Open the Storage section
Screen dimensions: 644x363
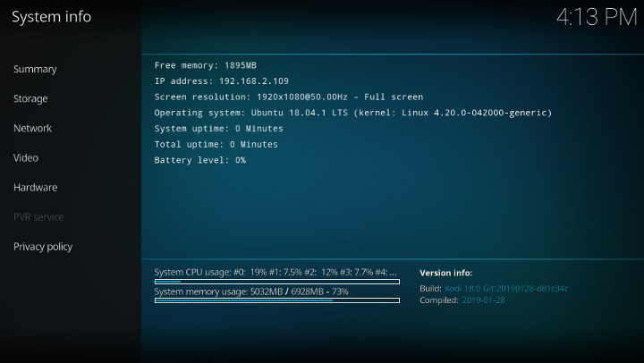[30, 98]
